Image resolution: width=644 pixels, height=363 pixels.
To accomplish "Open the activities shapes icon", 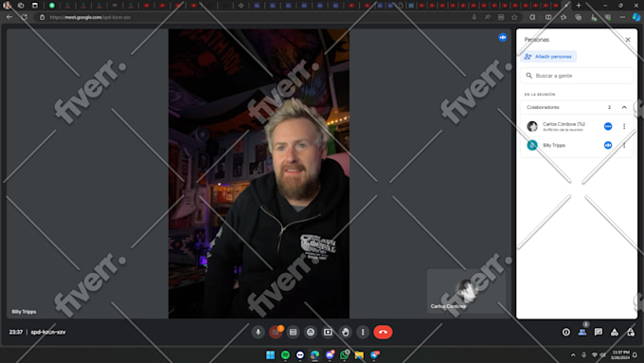I will click(x=615, y=332).
